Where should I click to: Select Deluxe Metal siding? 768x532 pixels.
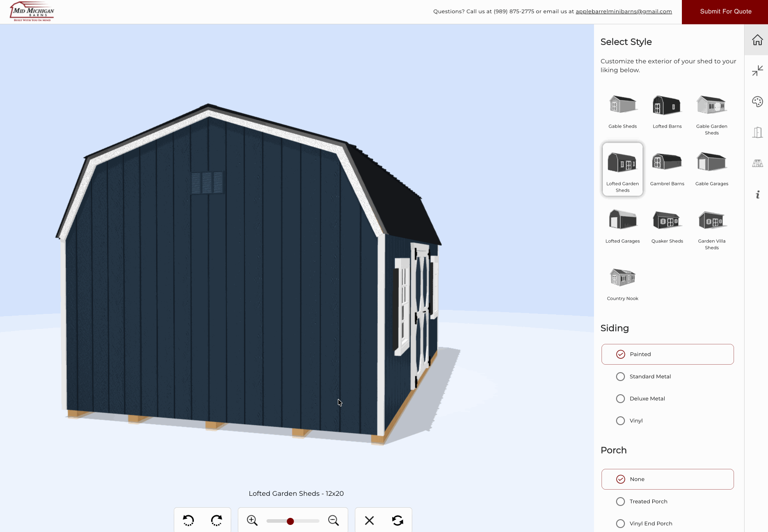tap(620, 399)
